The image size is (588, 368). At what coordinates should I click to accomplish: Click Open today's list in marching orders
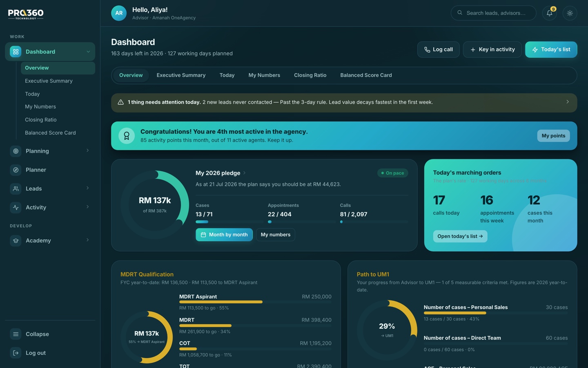click(460, 236)
